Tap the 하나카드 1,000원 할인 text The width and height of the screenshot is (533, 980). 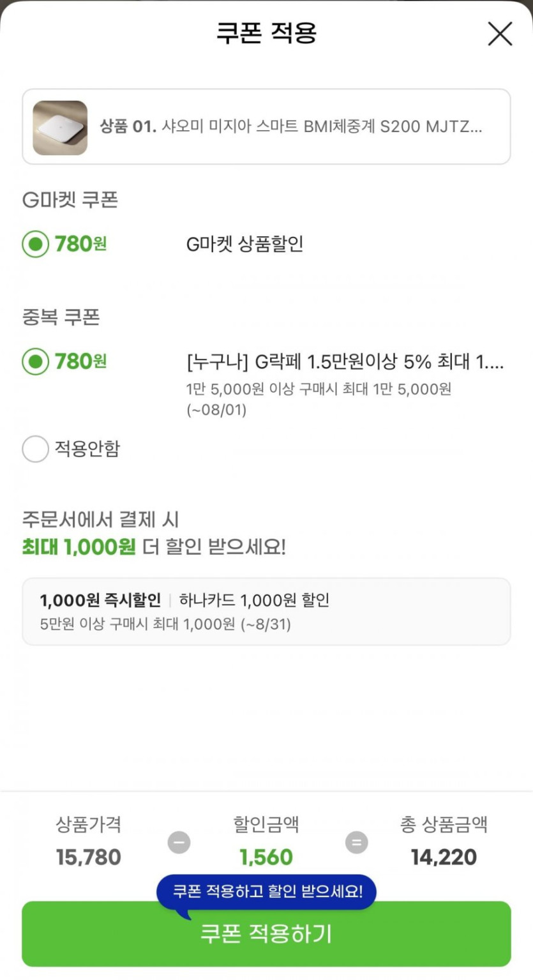click(254, 600)
